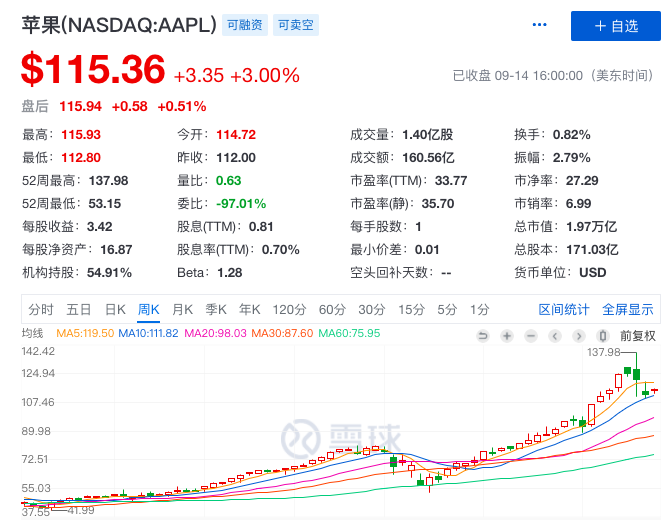The height and width of the screenshot is (520, 670).
Task: Click the 总股本 value 171.03亿
Action: [x=592, y=250]
